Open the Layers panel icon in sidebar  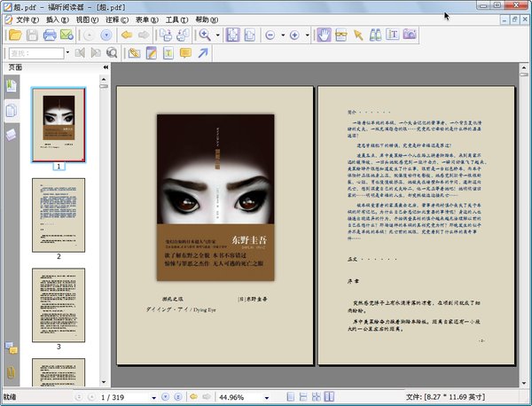click(x=12, y=134)
